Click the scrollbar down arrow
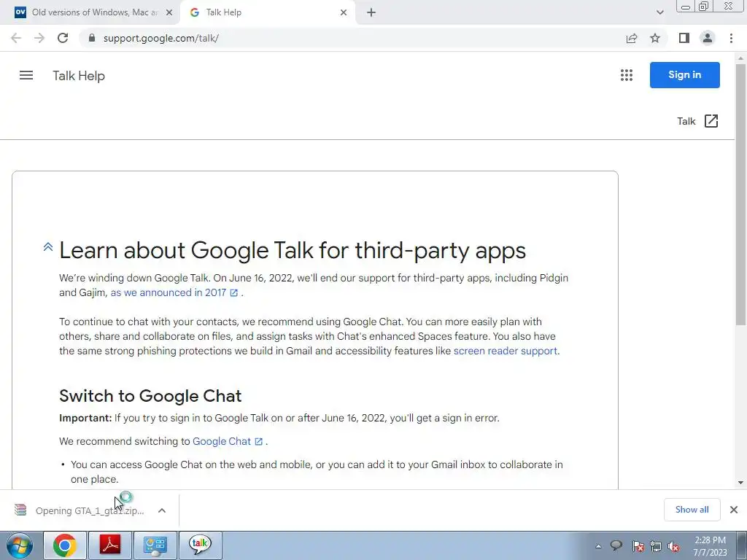 (740, 483)
